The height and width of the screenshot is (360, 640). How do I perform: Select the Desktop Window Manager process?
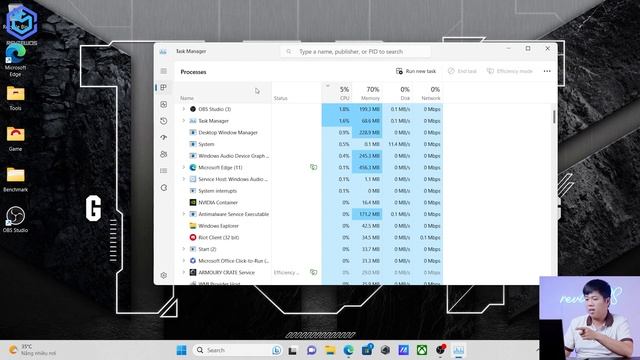point(309,133)
